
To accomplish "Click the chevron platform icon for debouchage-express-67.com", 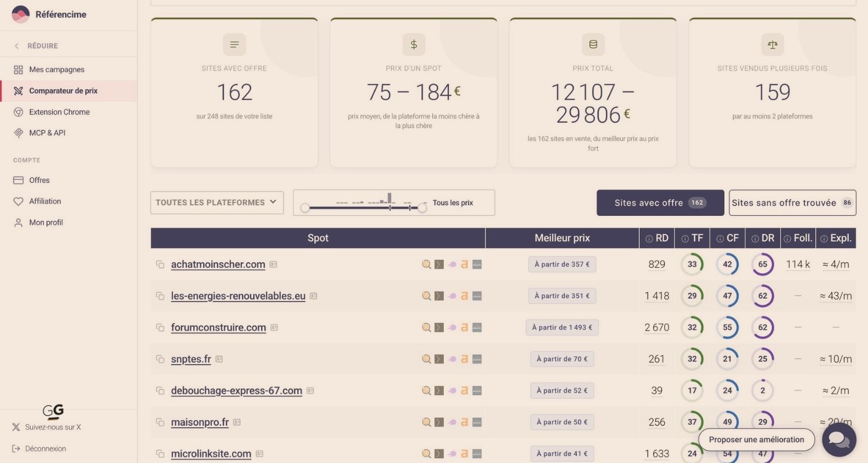I will click(x=439, y=391).
